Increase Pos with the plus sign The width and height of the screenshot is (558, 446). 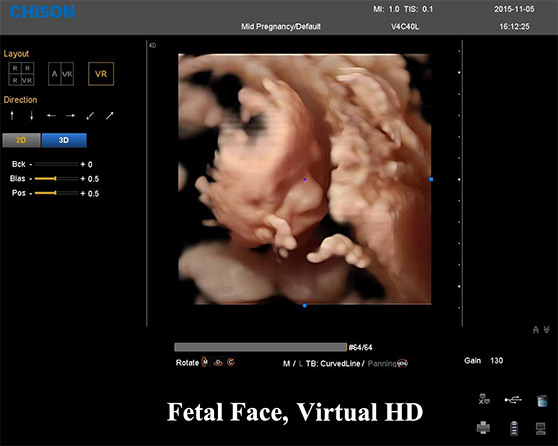pos(83,193)
